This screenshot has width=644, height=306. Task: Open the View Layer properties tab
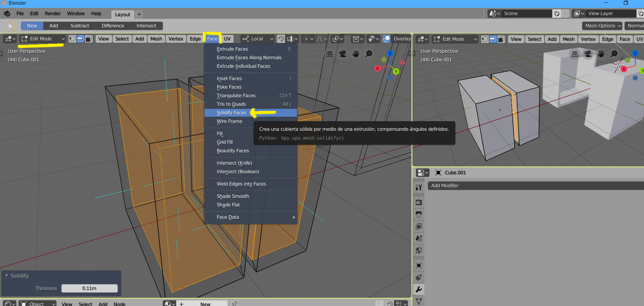pos(419,226)
